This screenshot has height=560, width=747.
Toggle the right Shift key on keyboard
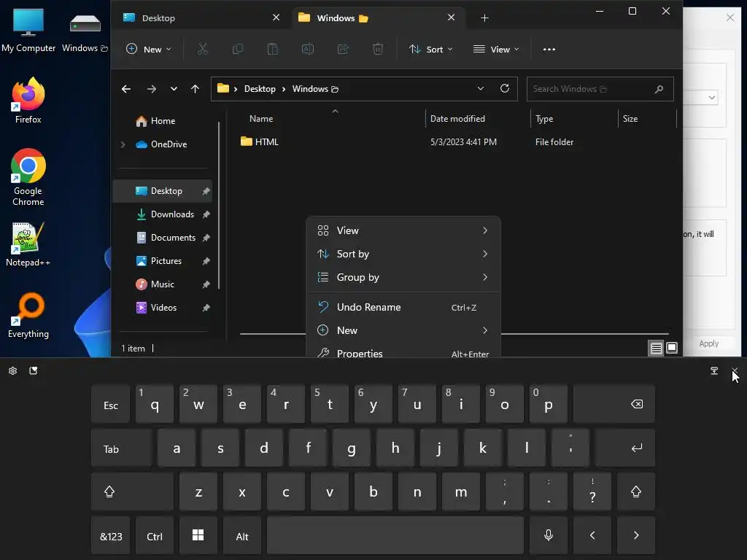tap(636, 492)
